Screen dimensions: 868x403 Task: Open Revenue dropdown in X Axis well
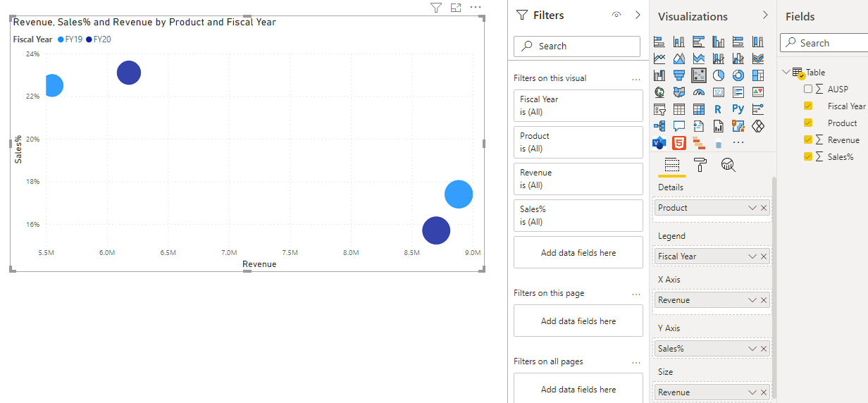[x=752, y=300]
